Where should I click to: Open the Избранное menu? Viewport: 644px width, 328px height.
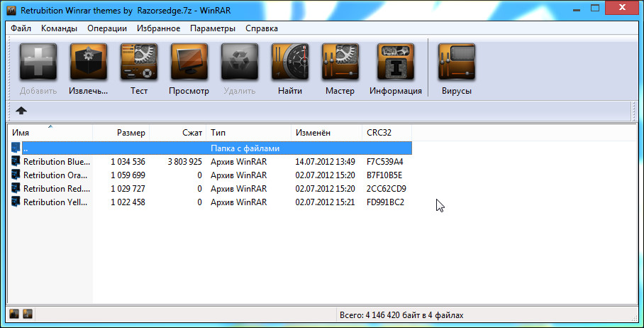[159, 28]
